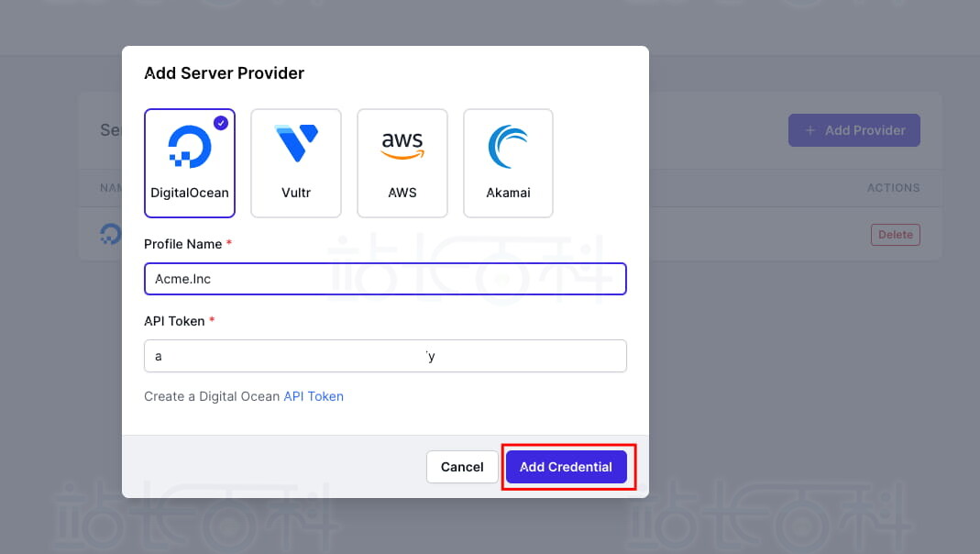Viewport: 980px width, 554px height.
Task: Submit with the Add Credential button
Action: [x=566, y=467]
